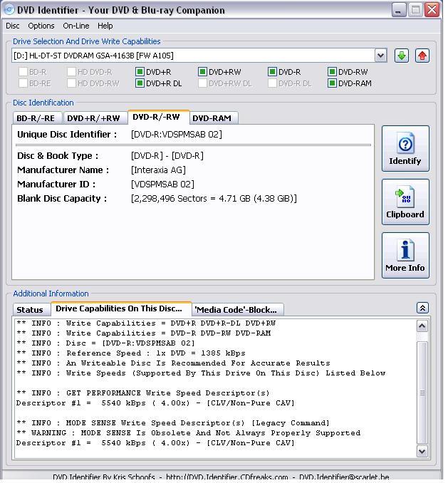Image resolution: width=448 pixels, height=483 pixels.
Task: Toggle the DVD+R DL checkbox
Action: pos(140,83)
